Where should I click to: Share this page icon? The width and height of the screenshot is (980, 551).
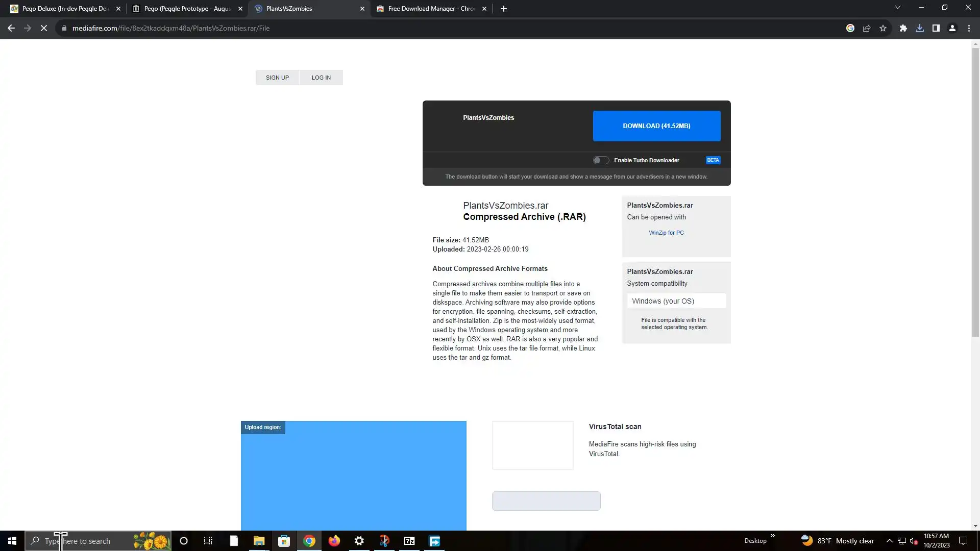(x=866, y=28)
